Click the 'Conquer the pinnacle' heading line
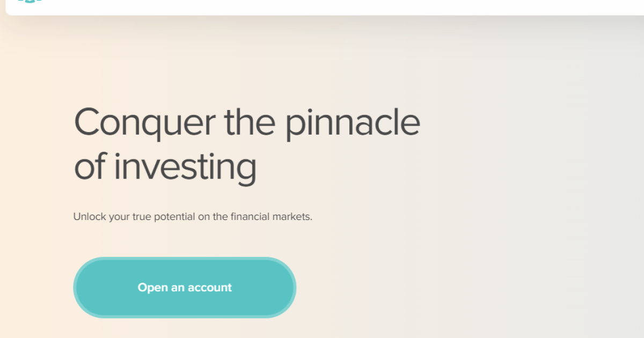This screenshot has width=644, height=338. click(x=247, y=122)
